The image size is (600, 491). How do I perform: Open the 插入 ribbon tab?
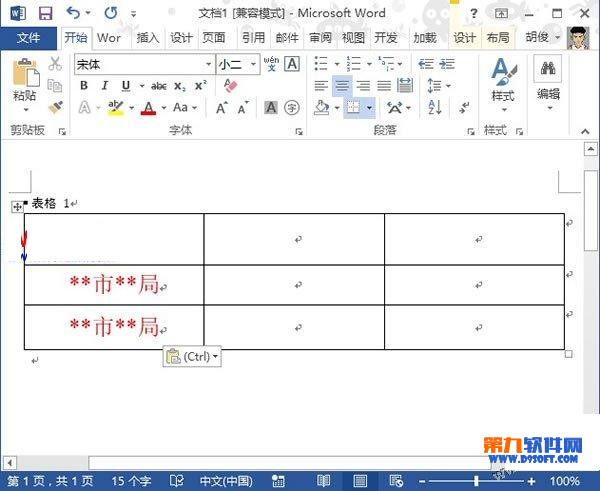[147, 38]
